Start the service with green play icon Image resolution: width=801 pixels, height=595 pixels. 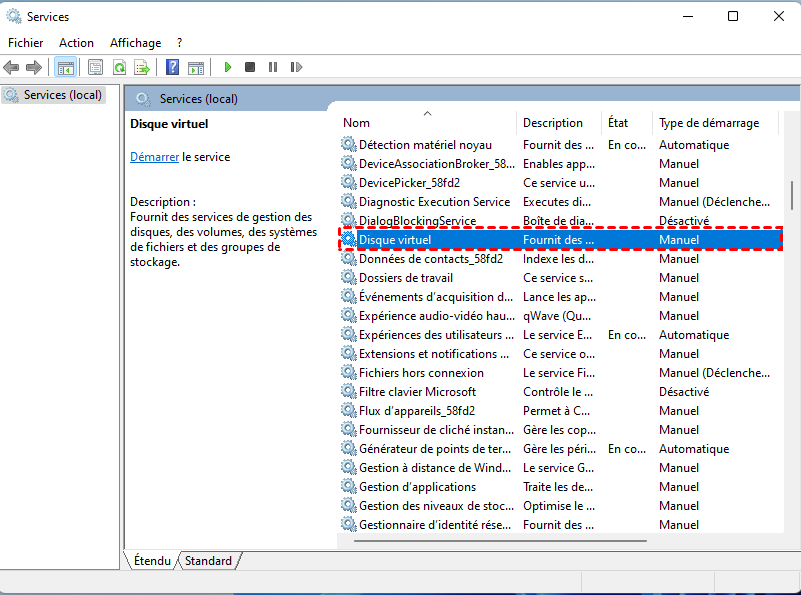tap(228, 67)
